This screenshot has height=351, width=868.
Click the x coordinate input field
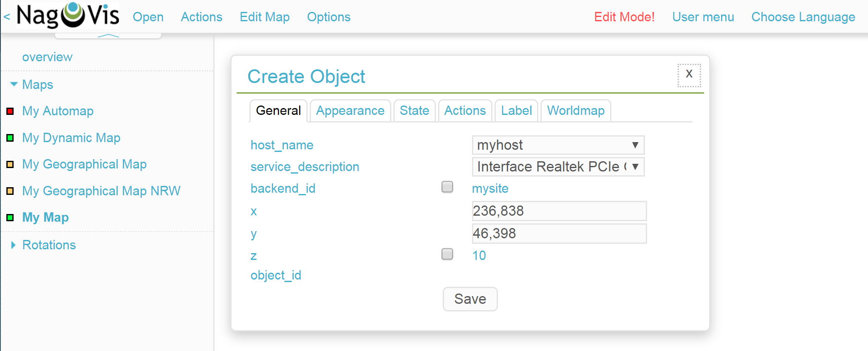[x=559, y=211]
